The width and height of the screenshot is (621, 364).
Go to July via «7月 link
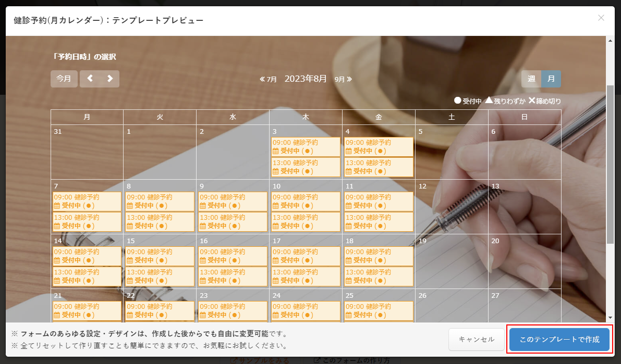coord(269,79)
